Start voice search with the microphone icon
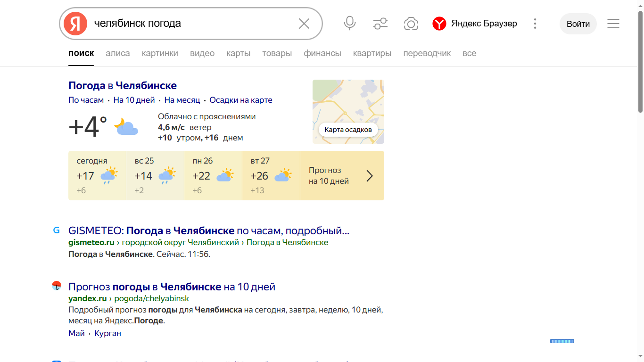Image resolution: width=644 pixels, height=362 pixels. point(349,23)
